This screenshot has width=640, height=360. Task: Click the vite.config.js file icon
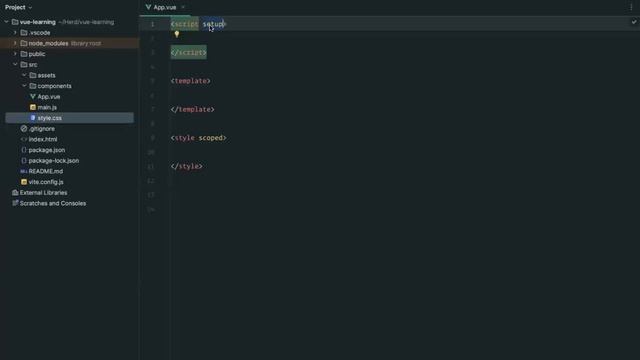click(x=24, y=182)
